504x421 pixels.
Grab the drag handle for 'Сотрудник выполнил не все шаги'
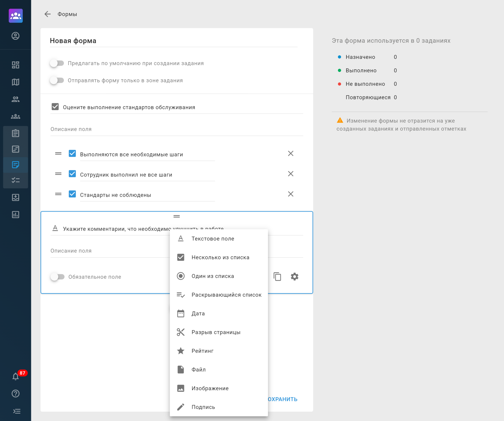tap(58, 174)
